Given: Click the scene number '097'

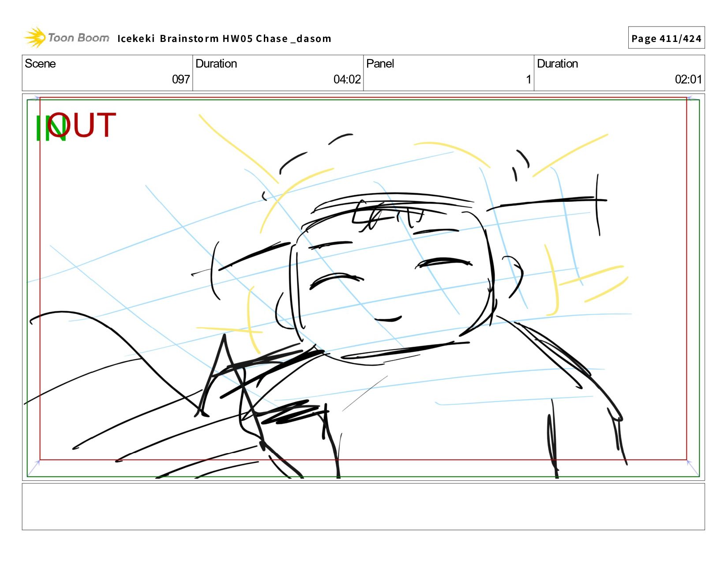Looking at the screenshot, I should (181, 79).
